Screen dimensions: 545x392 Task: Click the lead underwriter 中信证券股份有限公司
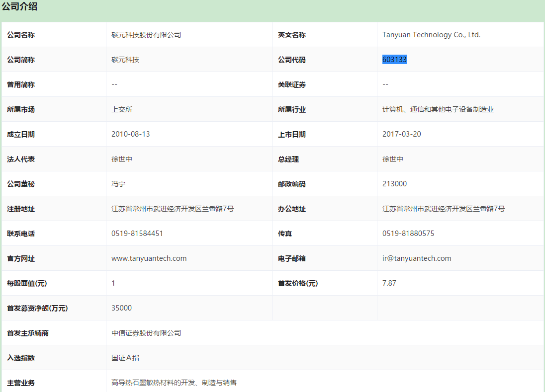click(x=146, y=333)
